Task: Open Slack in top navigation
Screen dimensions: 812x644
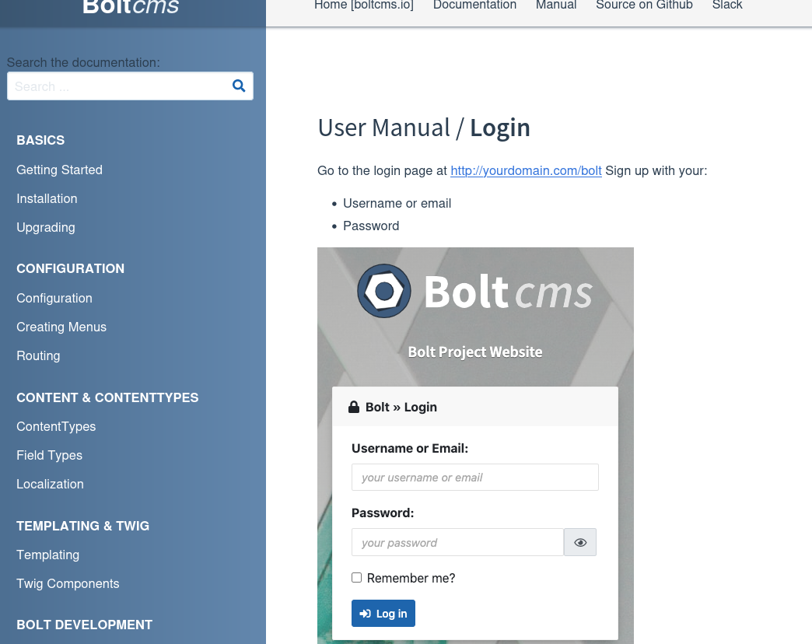Action: pyautogui.click(x=727, y=5)
